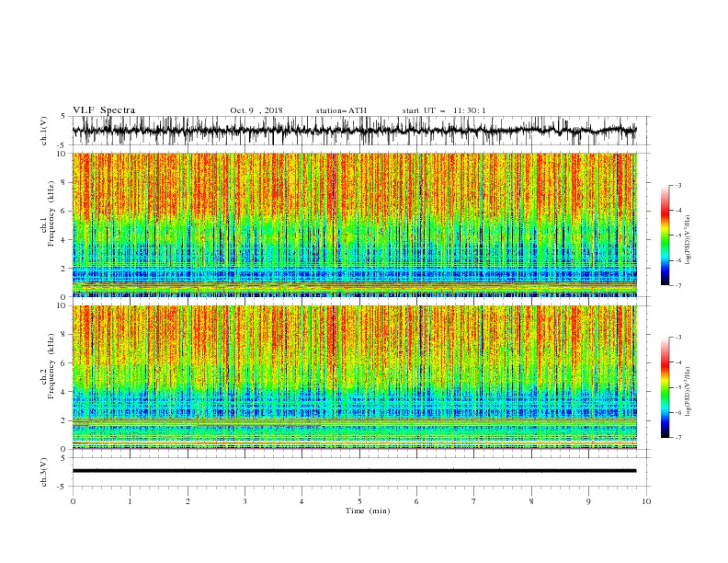Viewport: 728px width, 563px height.
Task: Click the ch.2 "Frequency (kHz)" axis label
Action: (x=51, y=366)
